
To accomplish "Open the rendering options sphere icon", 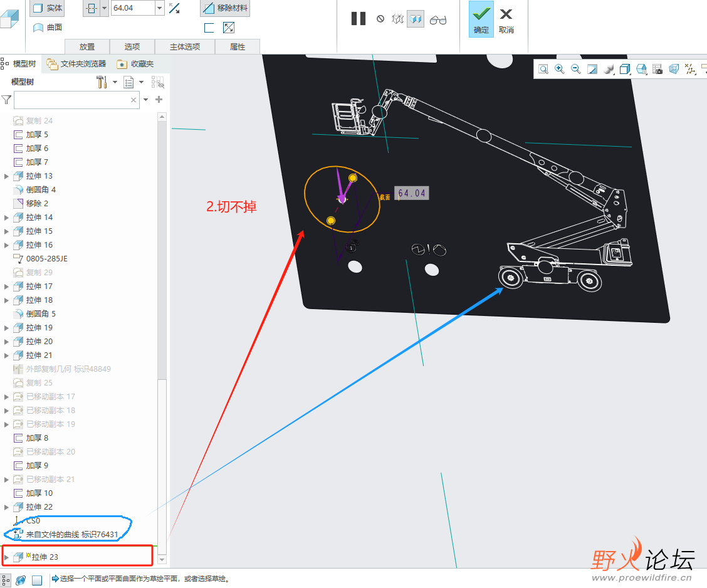I will click(x=609, y=69).
